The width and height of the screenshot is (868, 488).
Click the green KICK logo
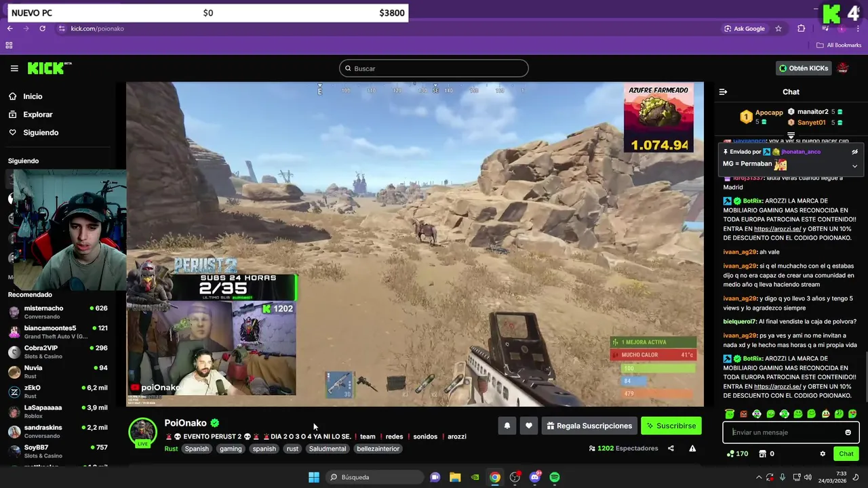coord(50,68)
